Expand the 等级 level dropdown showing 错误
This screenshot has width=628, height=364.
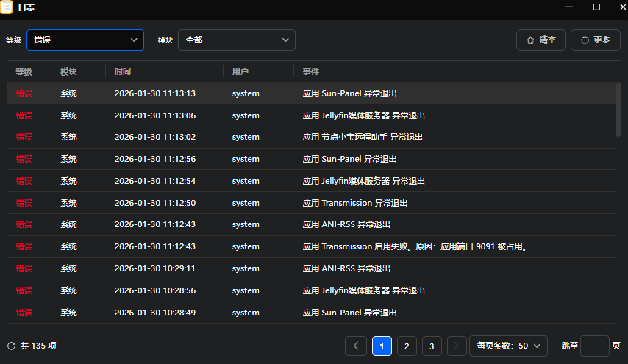tap(85, 40)
